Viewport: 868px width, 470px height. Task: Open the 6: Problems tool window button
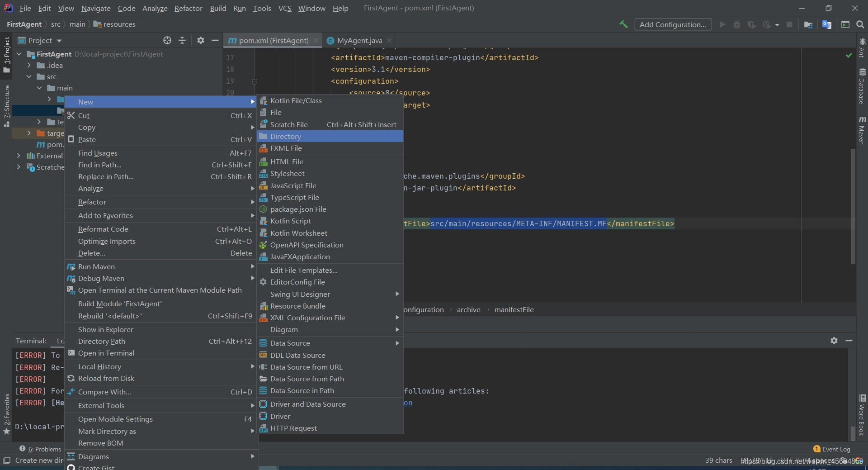pyautogui.click(x=40, y=449)
